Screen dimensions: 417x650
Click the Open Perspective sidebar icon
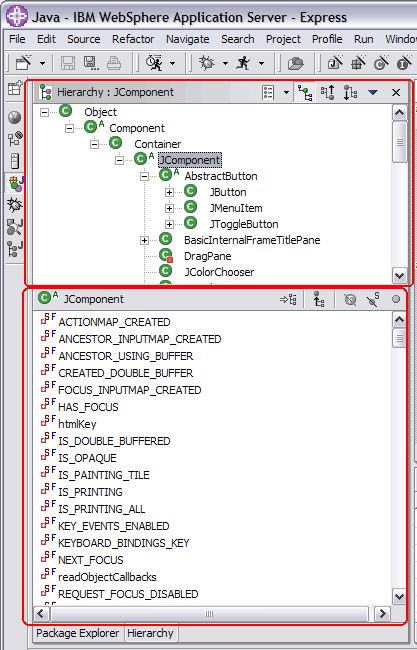click(15, 88)
